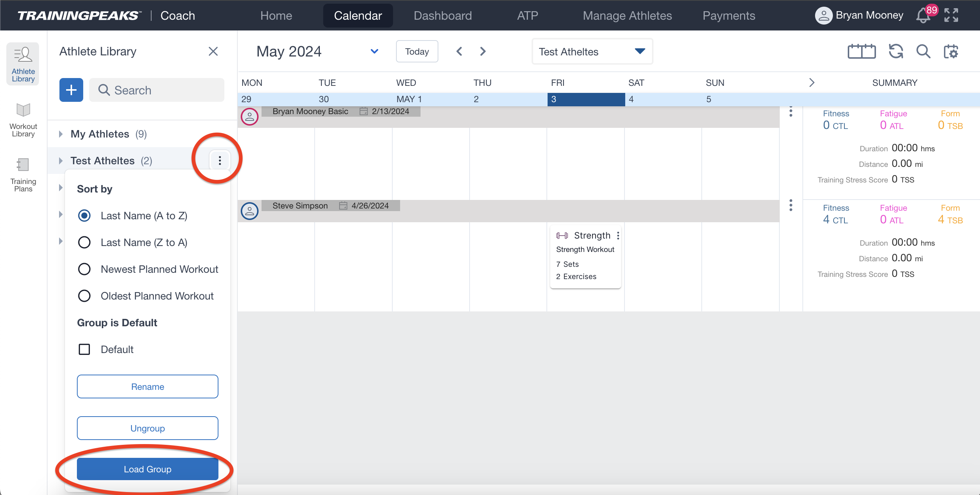The width and height of the screenshot is (980, 495).
Task: Open Bryan Mooney Basic row options menu
Action: point(791,111)
